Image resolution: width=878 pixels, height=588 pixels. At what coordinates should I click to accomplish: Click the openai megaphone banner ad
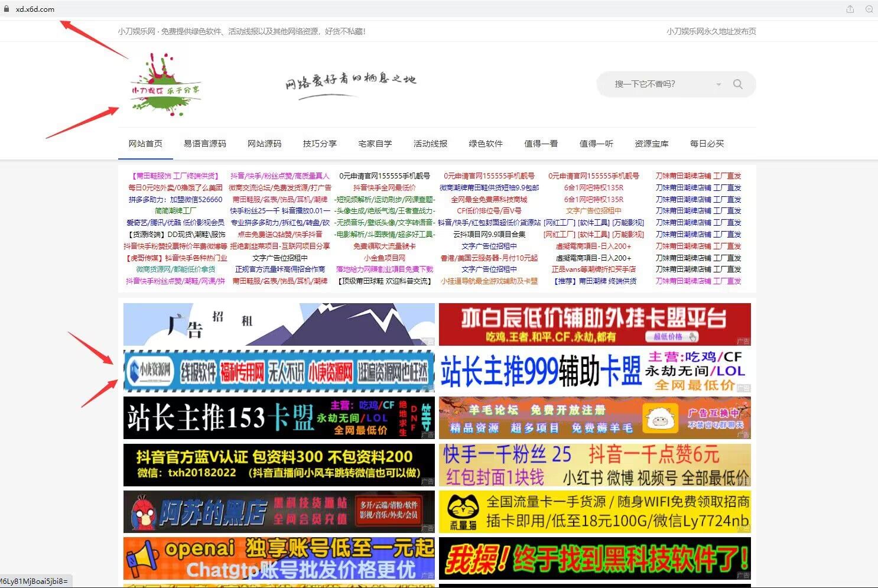[279, 558]
